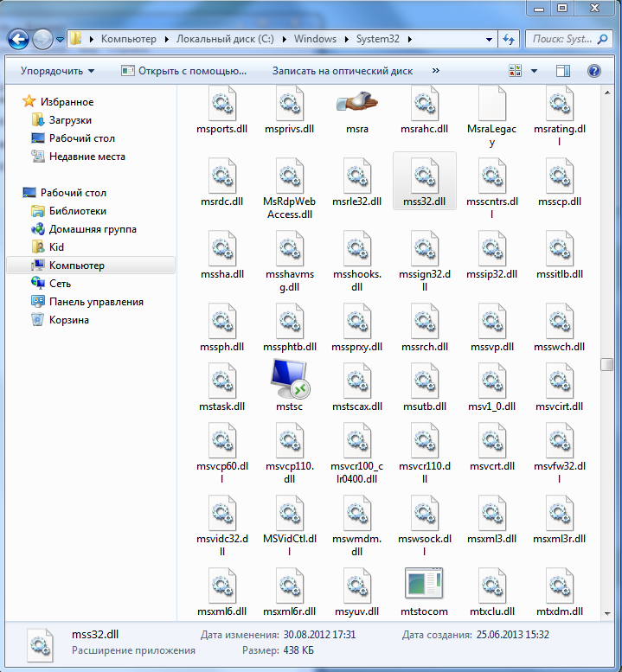The width and height of the screenshot is (622, 672).
Task: Click in the search System32 field
Action: click(x=569, y=40)
